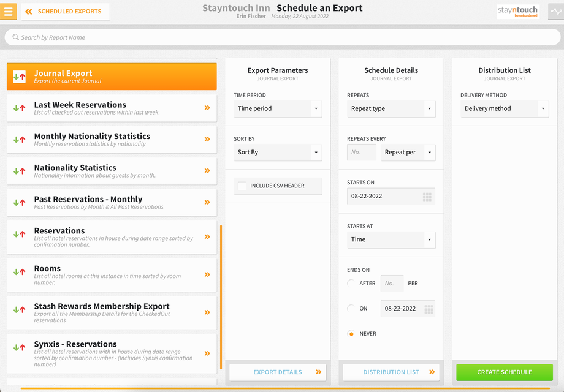Click the Synxis - Reservations arrows icon
564x392 pixels.
[x=20, y=347]
